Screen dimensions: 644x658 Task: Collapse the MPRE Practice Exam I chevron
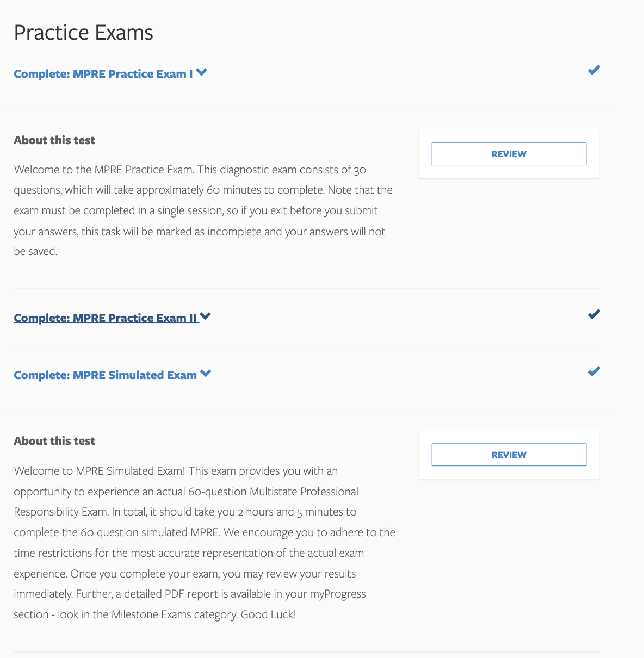(202, 72)
